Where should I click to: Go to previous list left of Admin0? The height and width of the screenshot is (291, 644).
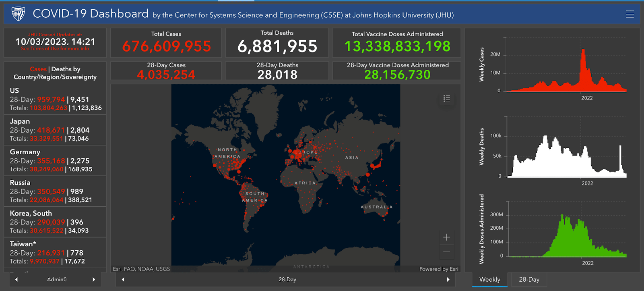tap(16, 279)
